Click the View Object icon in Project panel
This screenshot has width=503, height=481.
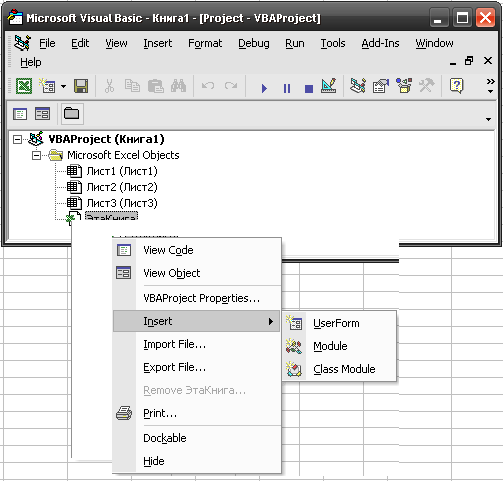(x=42, y=114)
